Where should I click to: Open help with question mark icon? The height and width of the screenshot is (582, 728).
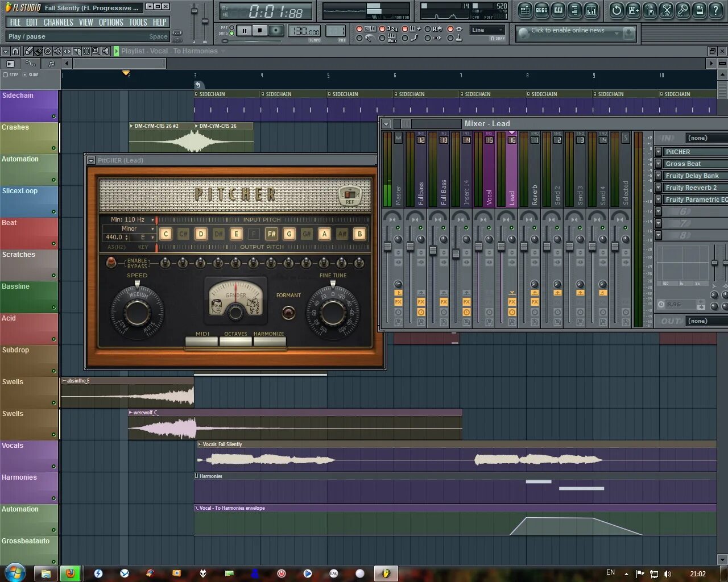click(716, 10)
